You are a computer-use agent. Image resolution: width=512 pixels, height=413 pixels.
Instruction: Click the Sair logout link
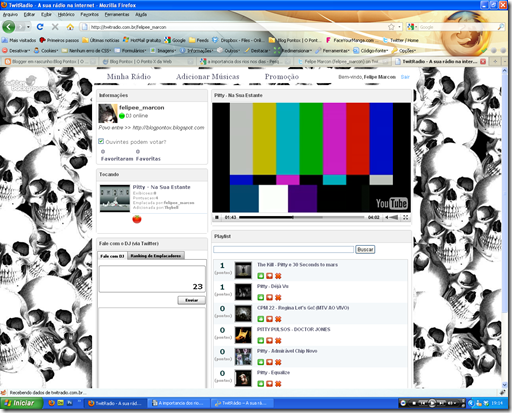[405, 77]
